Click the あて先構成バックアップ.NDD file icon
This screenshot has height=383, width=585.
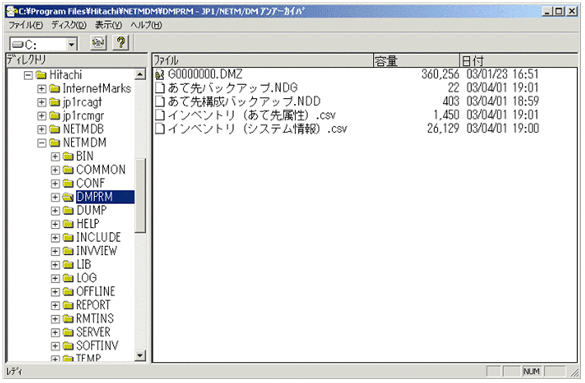[x=160, y=101]
